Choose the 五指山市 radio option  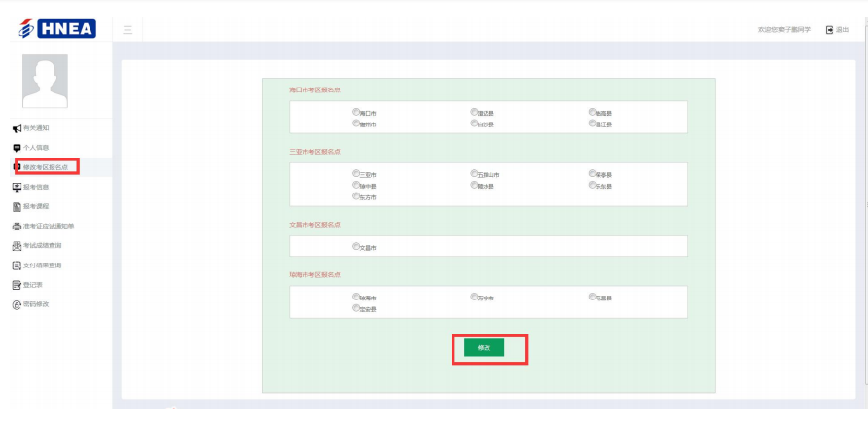tap(474, 173)
